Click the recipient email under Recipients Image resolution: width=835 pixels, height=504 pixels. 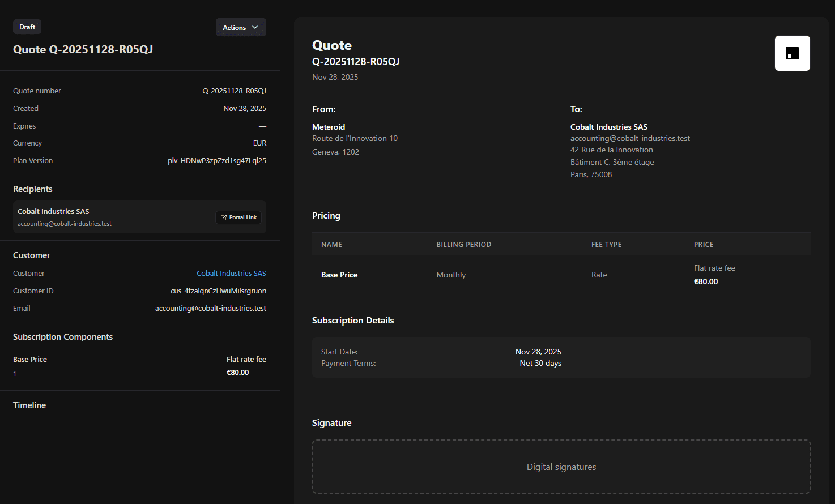[65, 224]
